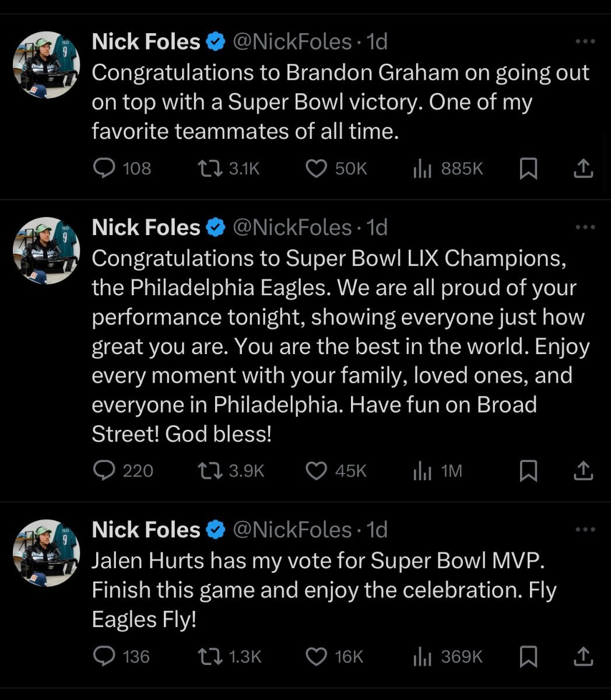Reply to the Brandon Graham congratulations tweet
The width and height of the screenshot is (611, 700).
coord(104,169)
